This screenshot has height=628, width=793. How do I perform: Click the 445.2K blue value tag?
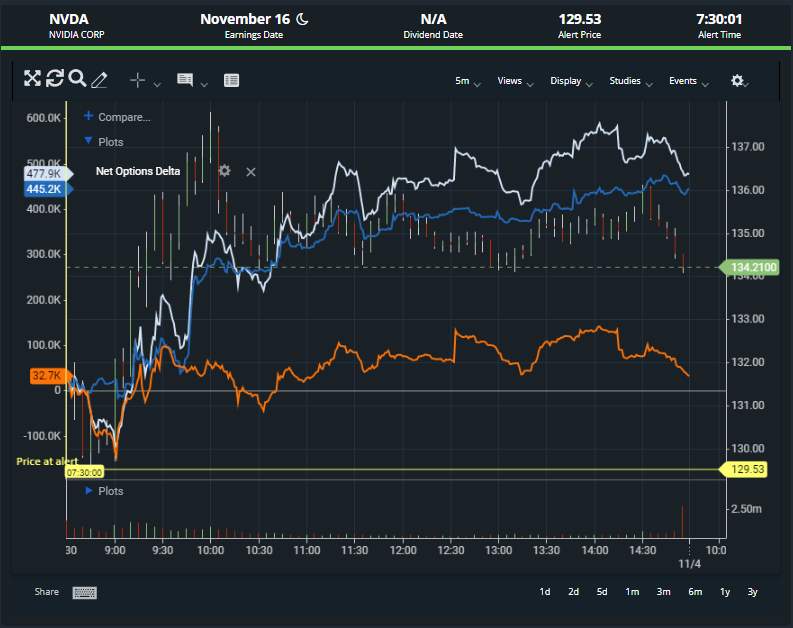point(48,189)
